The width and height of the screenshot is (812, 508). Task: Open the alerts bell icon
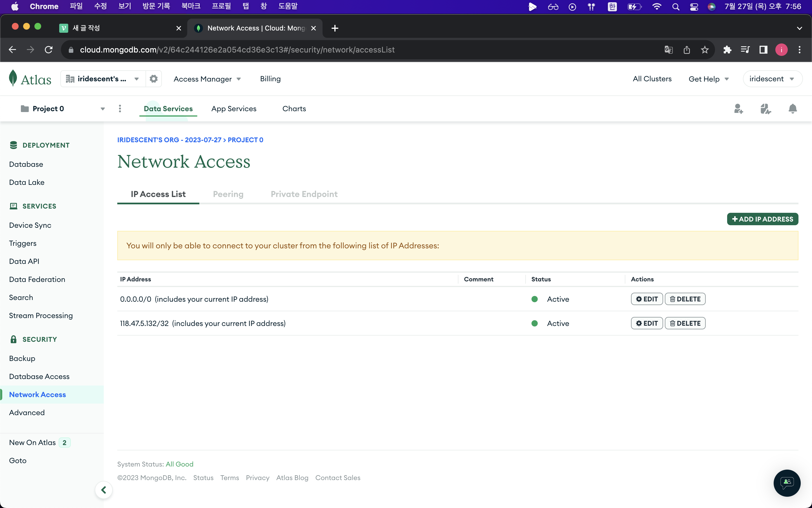[x=793, y=109]
